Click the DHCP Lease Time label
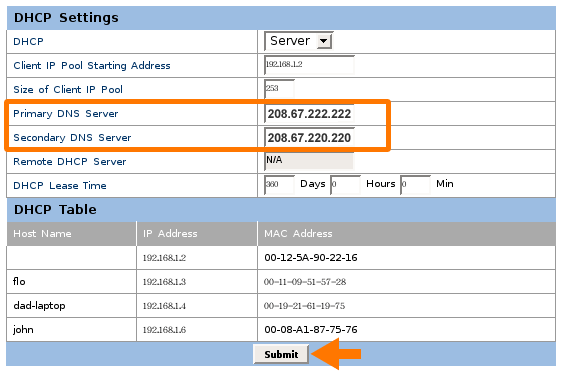Image resolution: width=562 pixels, height=372 pixels. (x=60, y=186)
